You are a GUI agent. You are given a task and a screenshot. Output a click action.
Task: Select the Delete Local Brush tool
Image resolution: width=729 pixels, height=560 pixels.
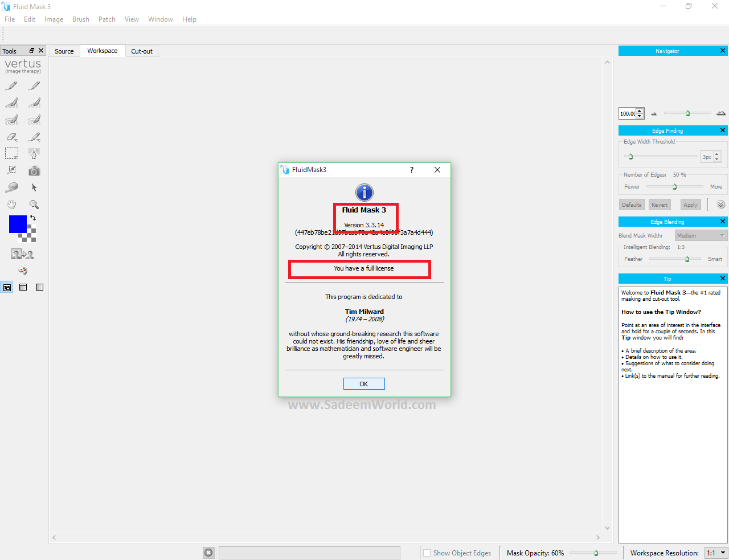pos(34,103)
